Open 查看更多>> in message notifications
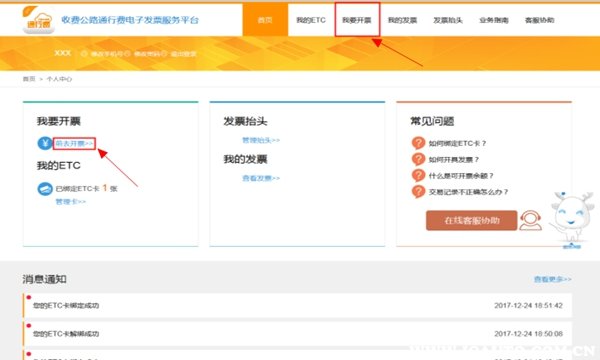600x360 pixels. [553, 279]
